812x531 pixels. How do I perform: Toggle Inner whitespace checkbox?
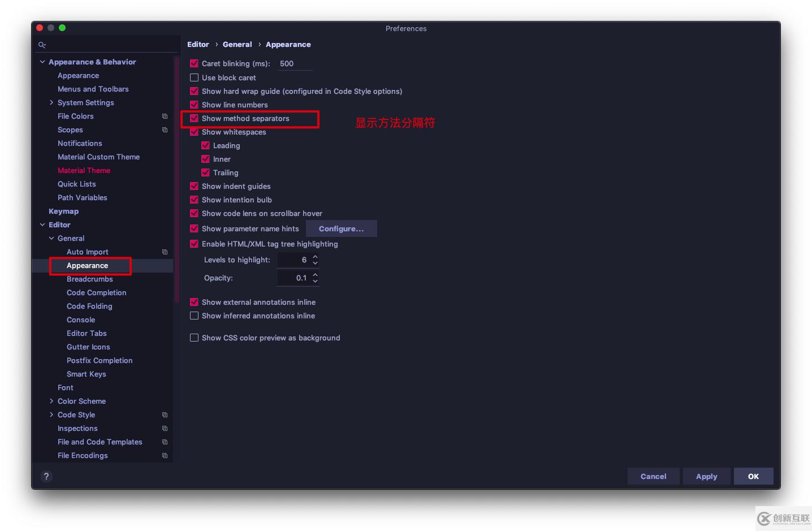[205, 159]
